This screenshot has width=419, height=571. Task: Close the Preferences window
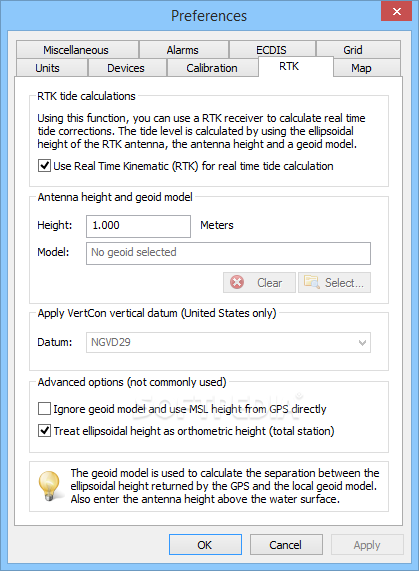pos(396,11)
